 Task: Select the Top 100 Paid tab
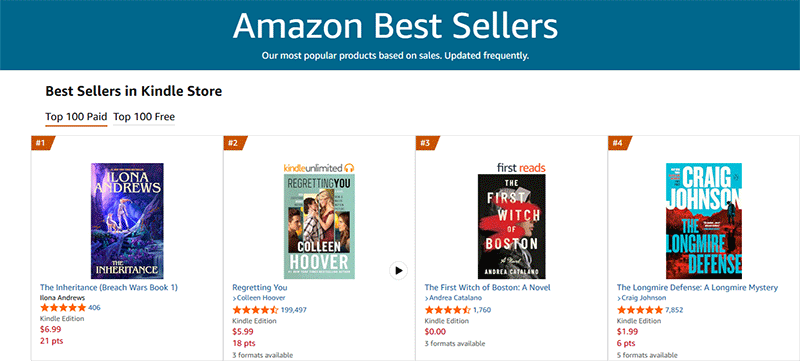click(76, 117)
